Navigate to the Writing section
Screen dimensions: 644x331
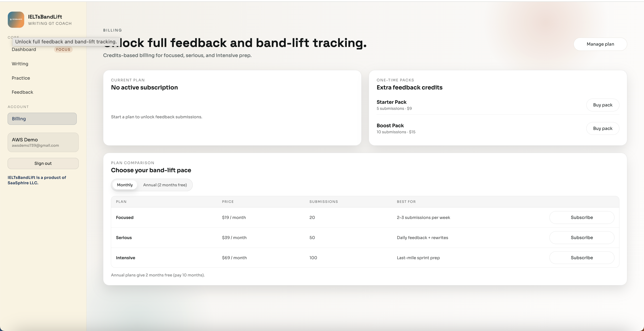tap(20, 64)
